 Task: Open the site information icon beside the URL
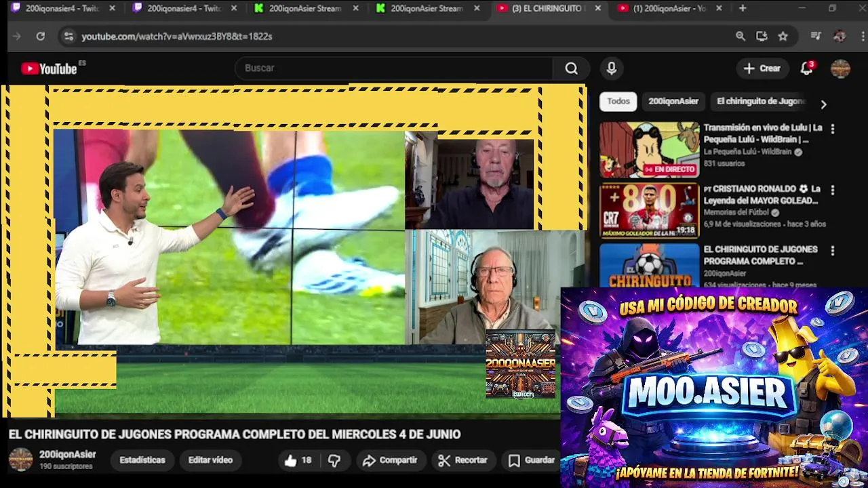tap(68, 36)
